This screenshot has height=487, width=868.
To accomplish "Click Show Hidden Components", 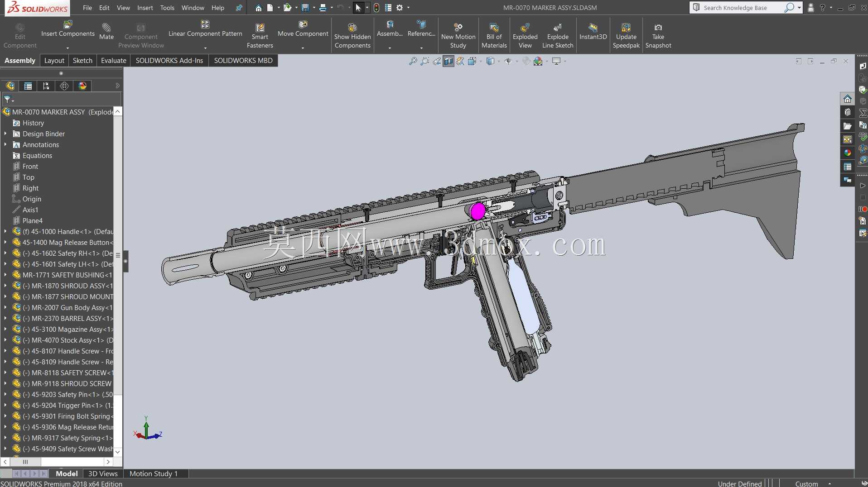I will coord(352,36).
